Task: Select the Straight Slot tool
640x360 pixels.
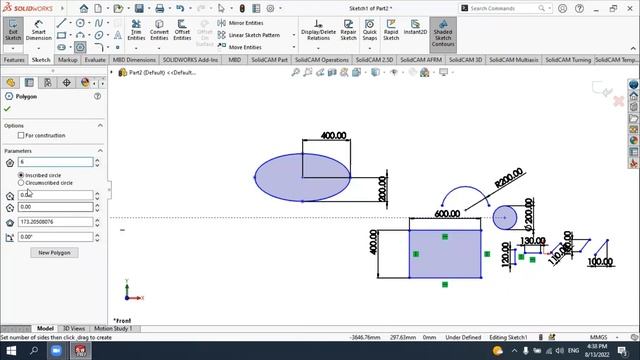Action: coord(62,47)
